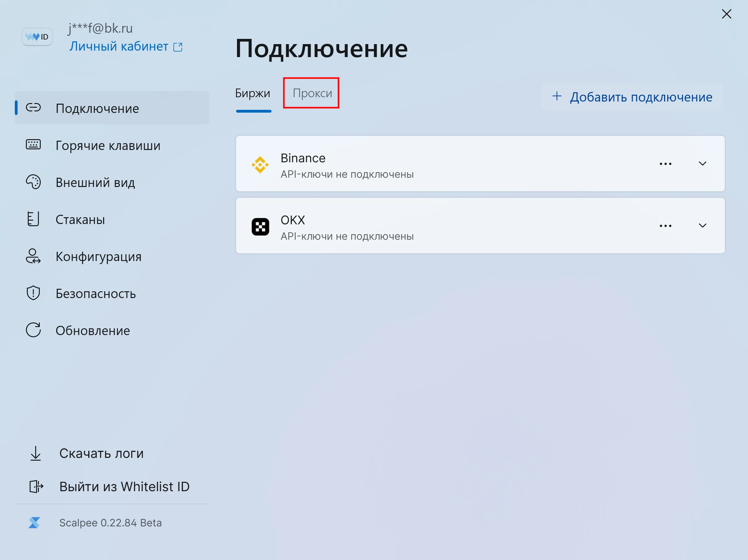Screen dimensions: 748x560
Task: Click the palette icon for appearance
Action: pyautogui.click(x=33, y=182)
